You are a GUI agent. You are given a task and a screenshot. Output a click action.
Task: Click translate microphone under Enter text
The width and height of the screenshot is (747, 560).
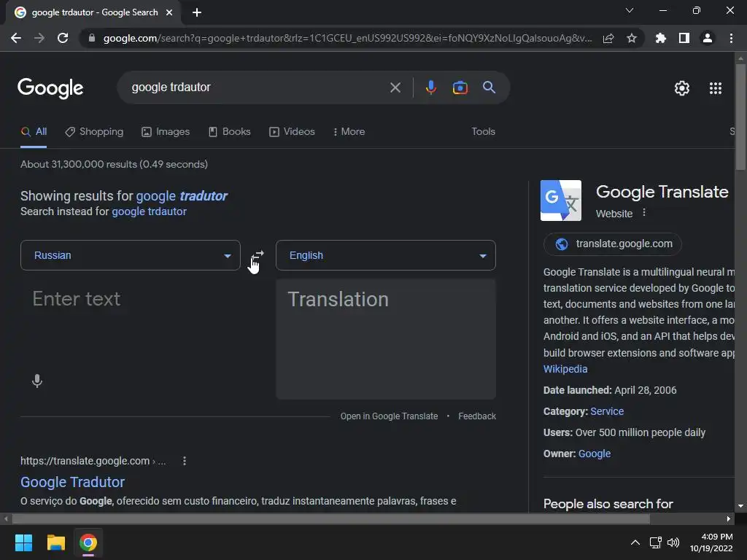point(37,381)
